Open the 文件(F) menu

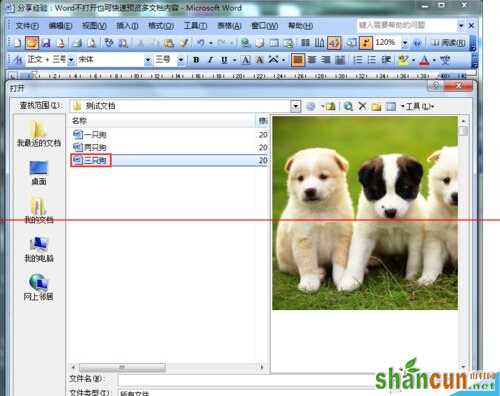27,26
